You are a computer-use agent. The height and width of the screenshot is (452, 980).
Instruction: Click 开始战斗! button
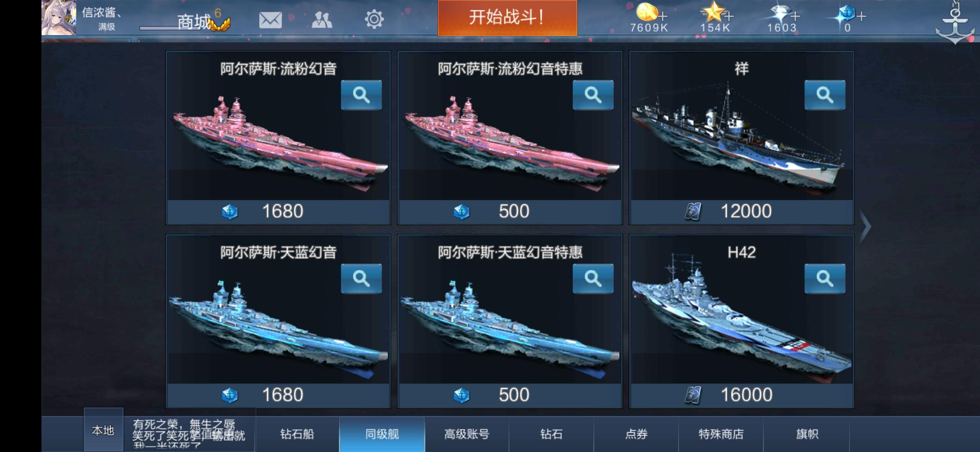(507, 18)
